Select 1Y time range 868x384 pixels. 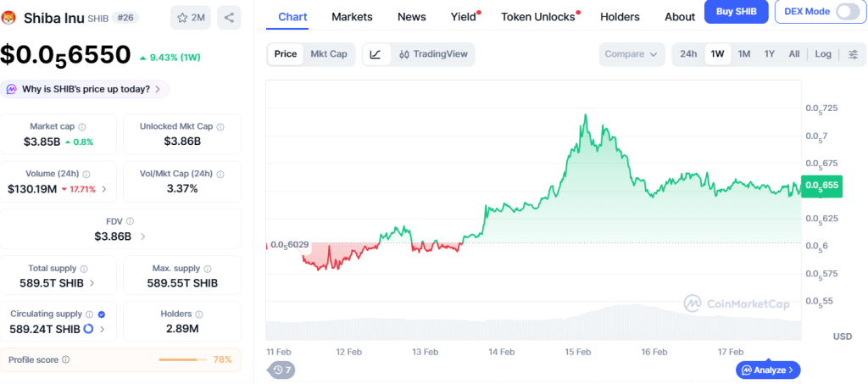770,54
